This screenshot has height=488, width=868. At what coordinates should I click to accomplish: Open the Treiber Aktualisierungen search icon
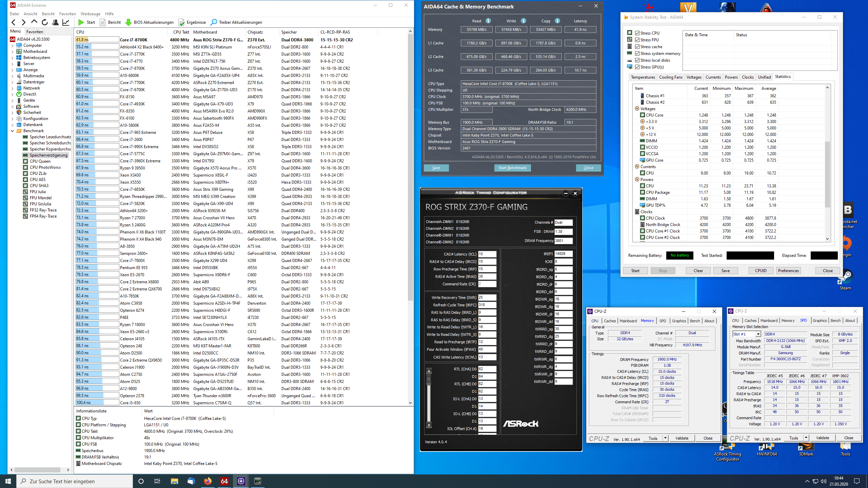point(214,22)
